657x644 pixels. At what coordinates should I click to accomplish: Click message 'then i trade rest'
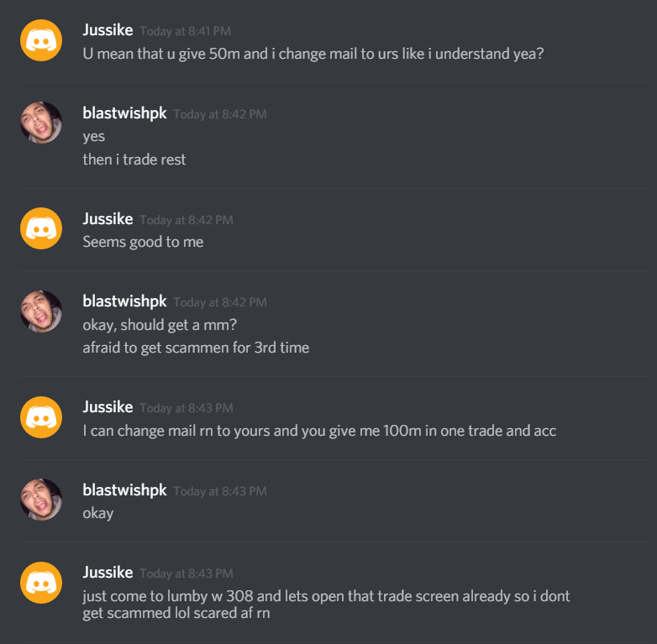[134, 160]
